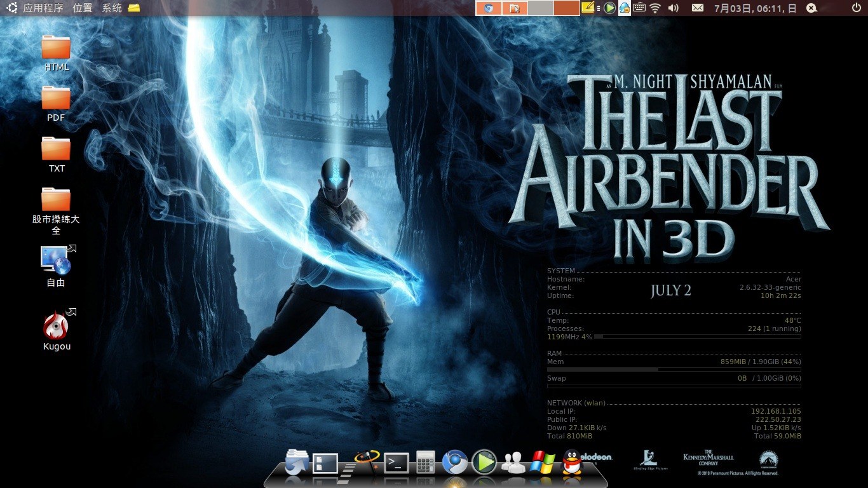This screenshot has width=868, height=488.
Task: Click the yellow folder launcher in top panel
Action: 133,8
